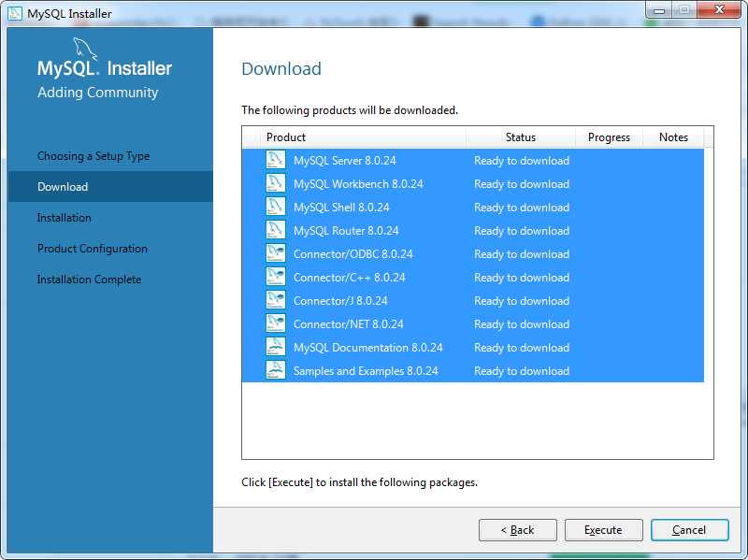The width and height of the screenshot is (748, 560).
Task: Click MySQL Shell's Ready to download status
Action: click(x=522, y=208)
